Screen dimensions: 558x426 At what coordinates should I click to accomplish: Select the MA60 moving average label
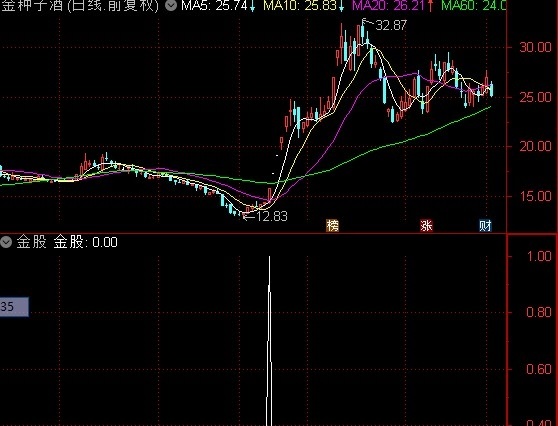473,6
